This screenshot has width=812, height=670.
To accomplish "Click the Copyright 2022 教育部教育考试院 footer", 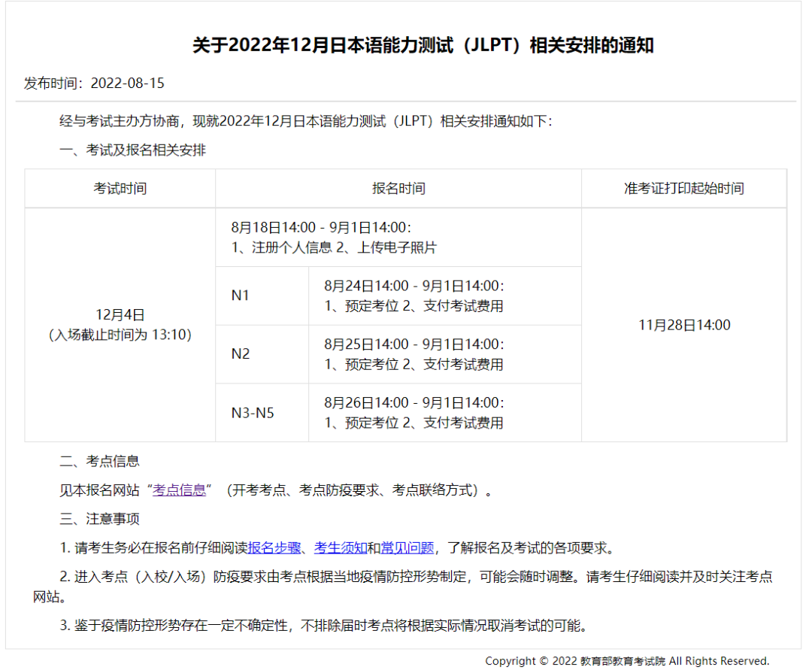I will [627, 661].
